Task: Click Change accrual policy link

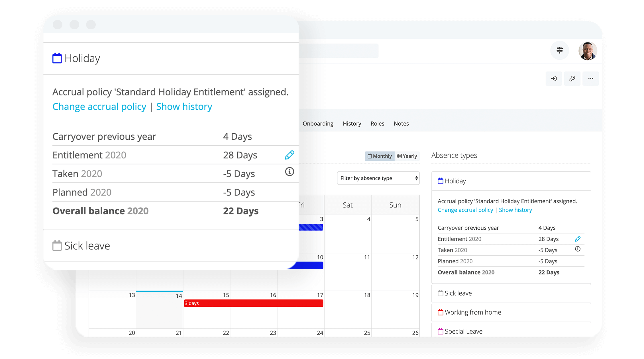Action: click(x=99, y=106)
